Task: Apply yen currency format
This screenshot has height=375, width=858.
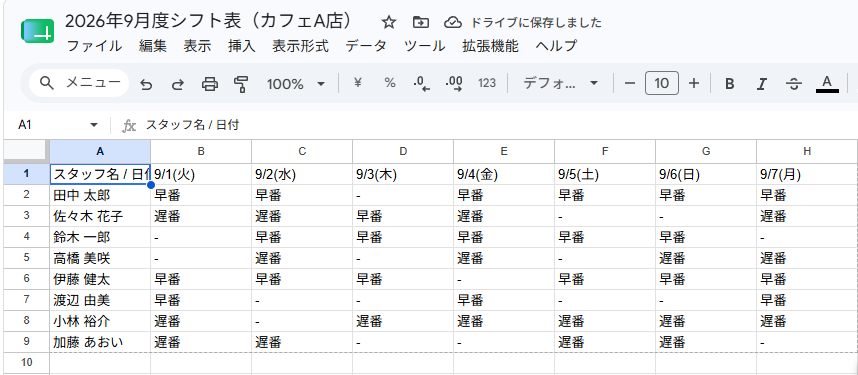Action: (358, 83)
